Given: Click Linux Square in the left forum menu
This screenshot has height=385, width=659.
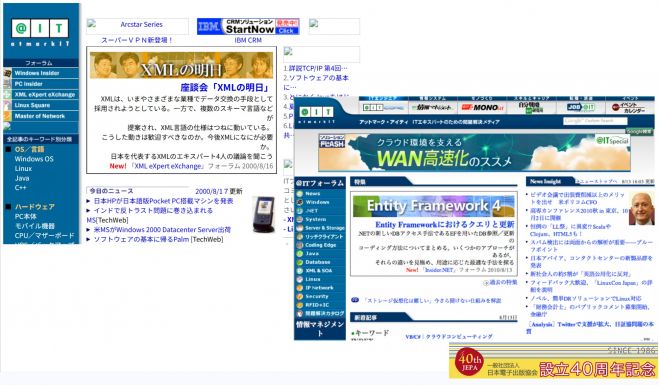Looking at the screenshot, I should (32, 105).
